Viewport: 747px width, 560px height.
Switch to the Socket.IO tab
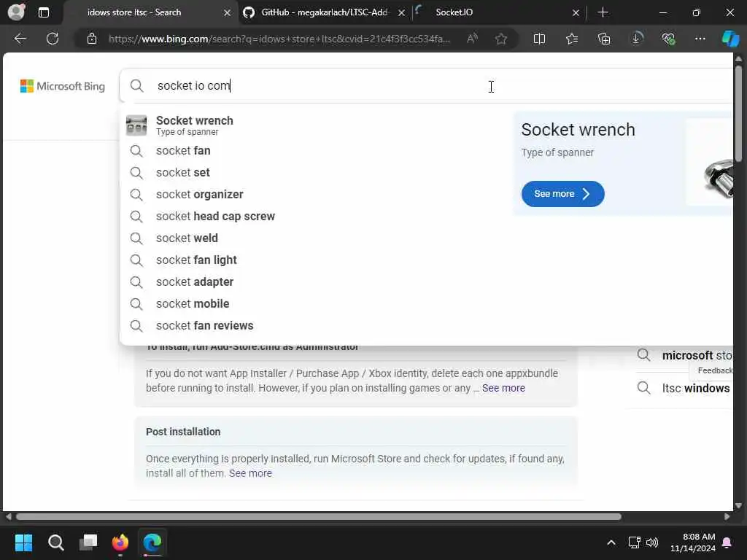[x=498, y=12]
